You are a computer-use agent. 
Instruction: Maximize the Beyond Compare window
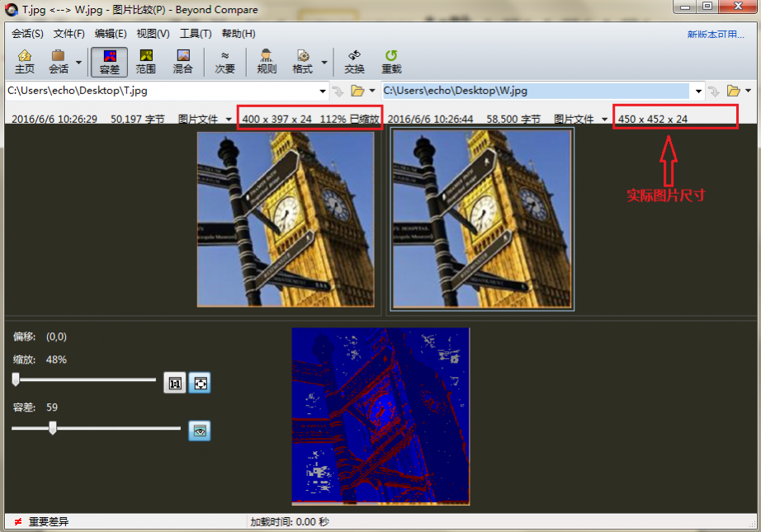(707, 7)
